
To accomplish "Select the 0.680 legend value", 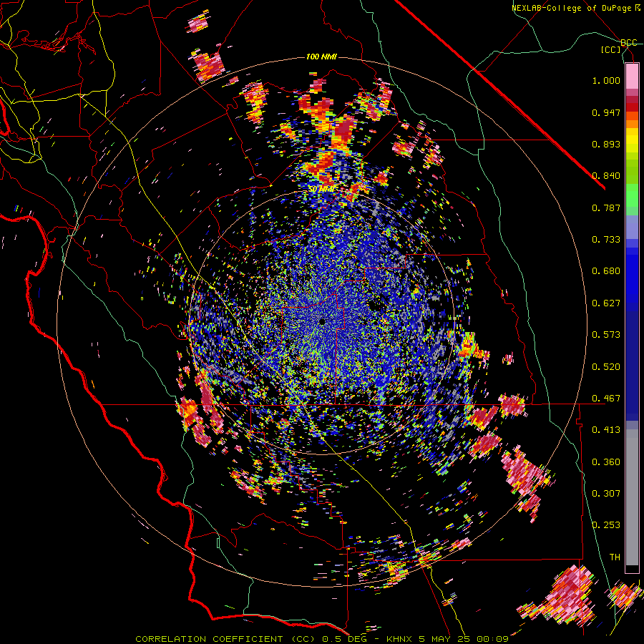I will point(606,271).
